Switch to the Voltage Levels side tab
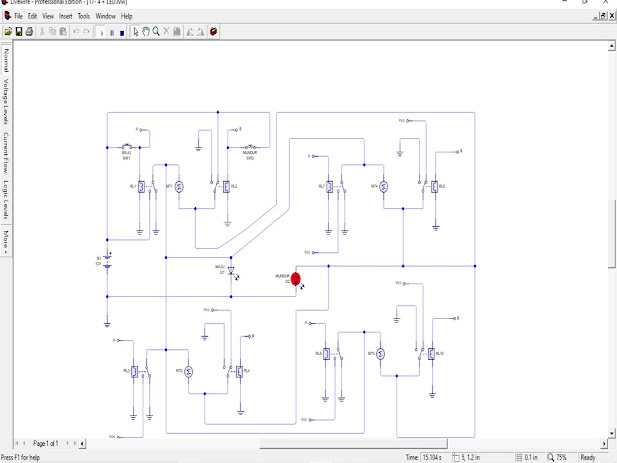Viewport: 617px width, 463px height. click(x=6, y=101)
